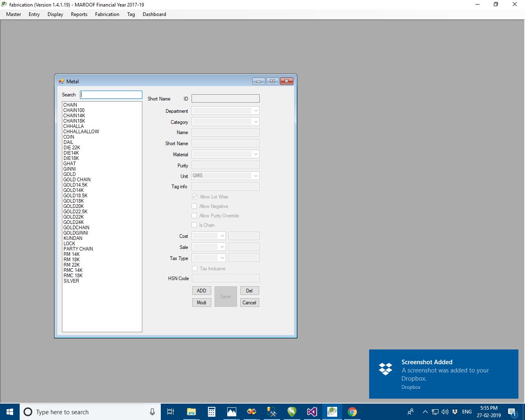Check the Is Chain checkbox

pyautogui.click(x=195, y=225)
